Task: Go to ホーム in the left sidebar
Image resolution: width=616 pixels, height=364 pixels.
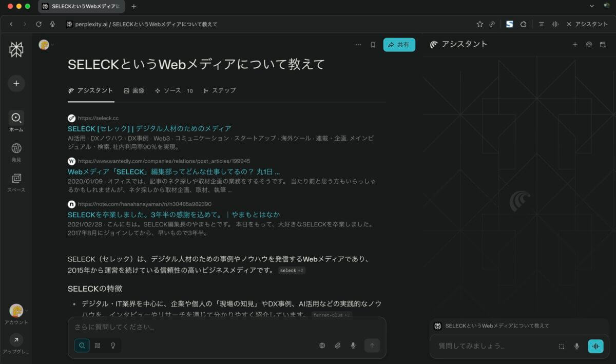Action: coord(16,122)
